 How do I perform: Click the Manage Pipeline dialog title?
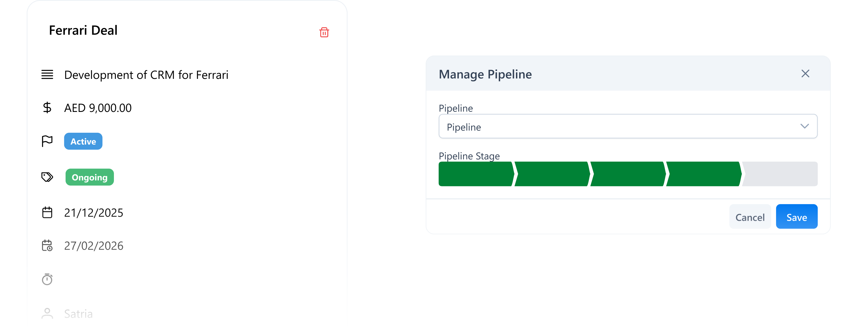(x=485, y=74)
